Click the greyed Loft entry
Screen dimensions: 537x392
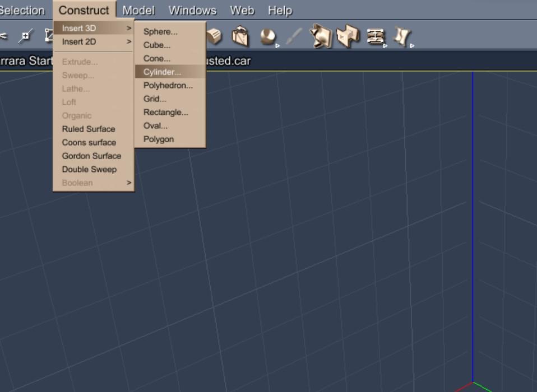click(x=93, y=102)
